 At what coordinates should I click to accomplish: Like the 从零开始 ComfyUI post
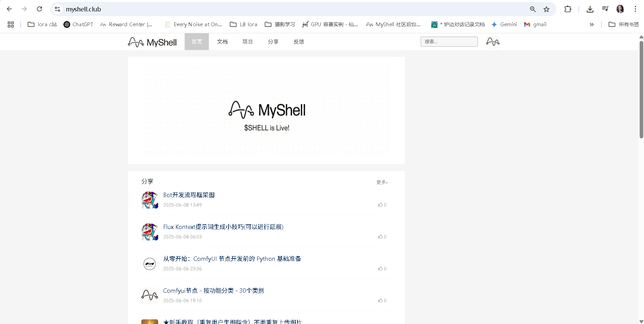pyautogui.click(x=382, y=269)
